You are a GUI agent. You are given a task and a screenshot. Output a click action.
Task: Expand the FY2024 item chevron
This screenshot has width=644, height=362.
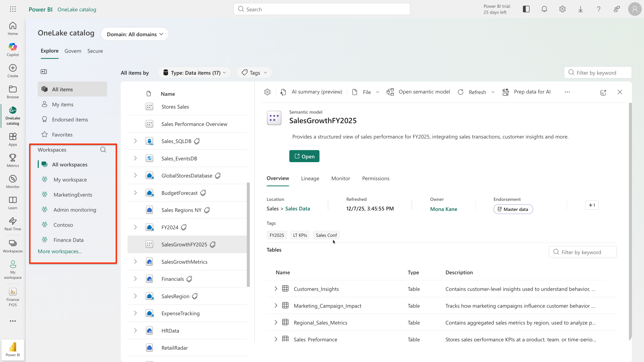click(135, 227)
